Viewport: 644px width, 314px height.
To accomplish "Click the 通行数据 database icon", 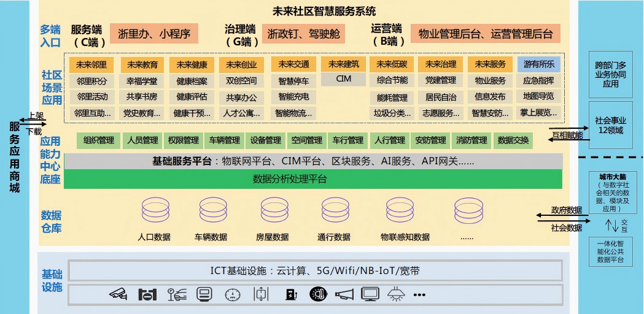I will pos(336,210).
